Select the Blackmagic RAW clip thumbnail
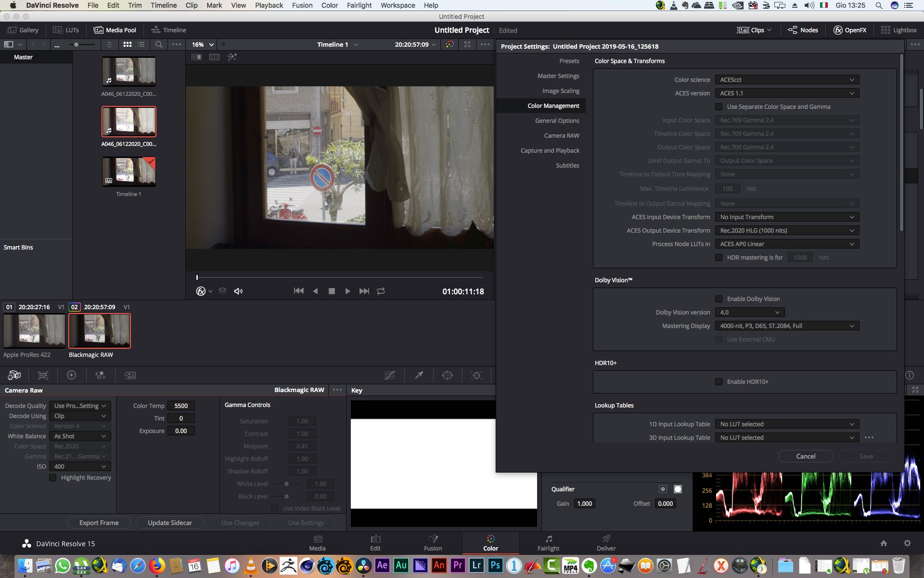Viewport: 924px width, 578px height. click(x=100, y=330)
